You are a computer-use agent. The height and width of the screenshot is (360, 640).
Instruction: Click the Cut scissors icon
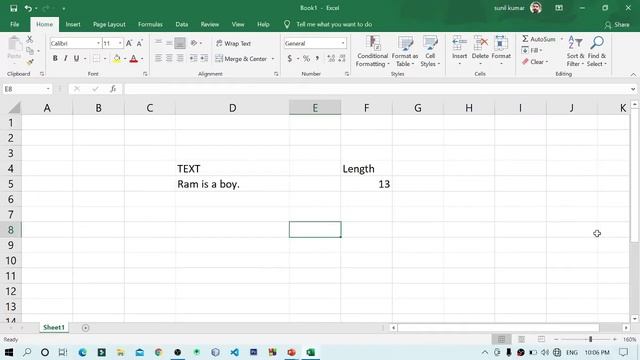pyautogui.click(x=30, y=39)
